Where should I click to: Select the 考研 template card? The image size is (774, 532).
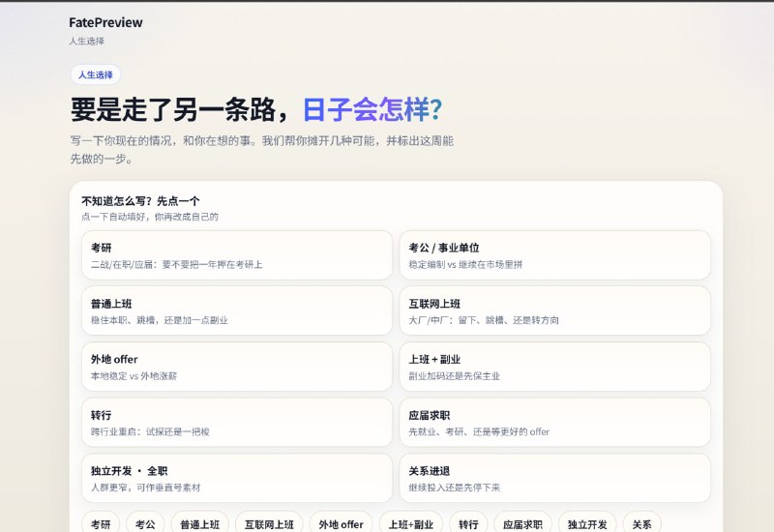[x=237, y=255]
